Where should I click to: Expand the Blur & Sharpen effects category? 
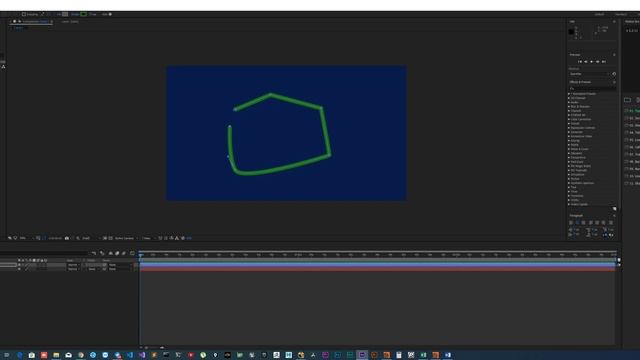pos(569,107)
